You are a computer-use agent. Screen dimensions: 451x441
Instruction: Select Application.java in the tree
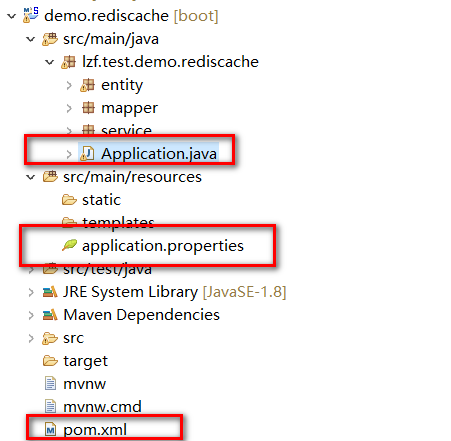[x=159, y=154]
